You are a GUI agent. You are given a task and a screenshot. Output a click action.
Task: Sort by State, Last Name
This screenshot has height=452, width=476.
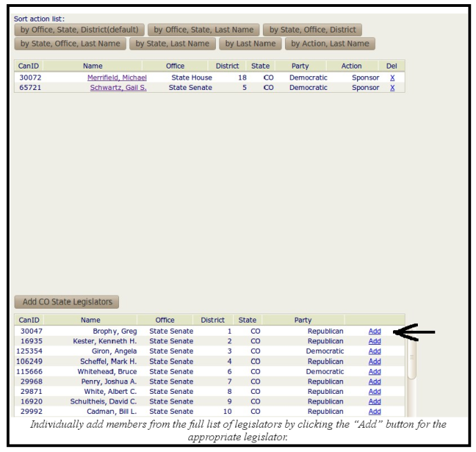[x=172, y=44]
